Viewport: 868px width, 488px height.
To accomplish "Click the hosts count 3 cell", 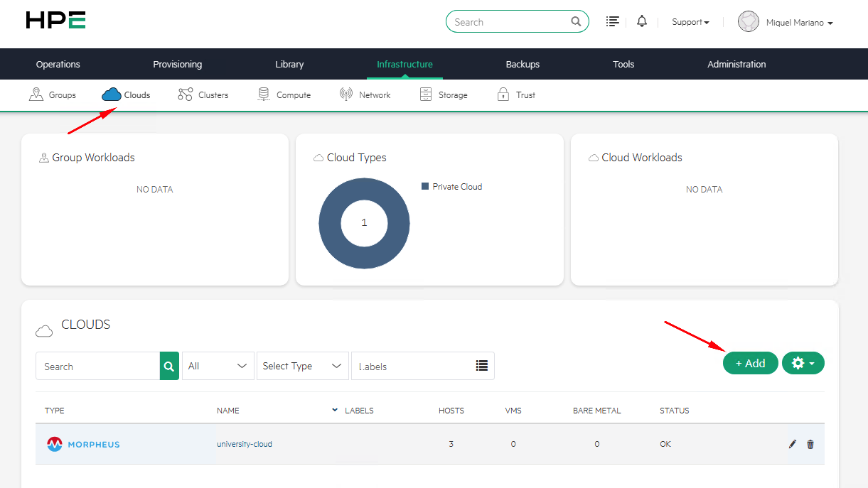I will pyautogui.click(x=451, y=444).
